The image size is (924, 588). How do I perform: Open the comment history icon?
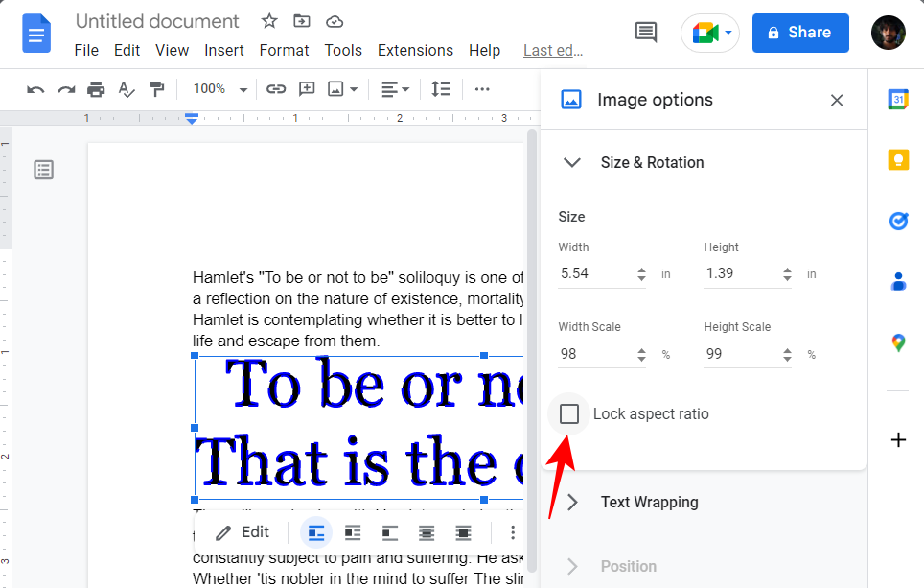tap(646, 32)
